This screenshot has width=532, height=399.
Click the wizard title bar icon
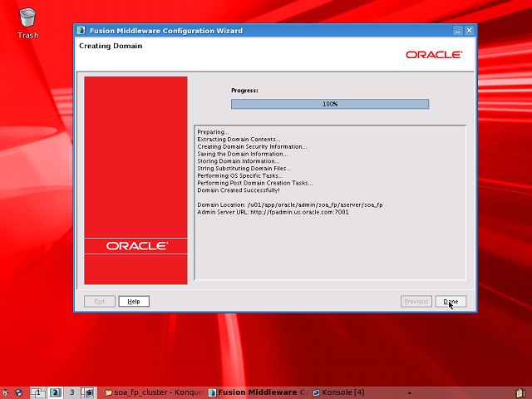(x=81, y=31)
